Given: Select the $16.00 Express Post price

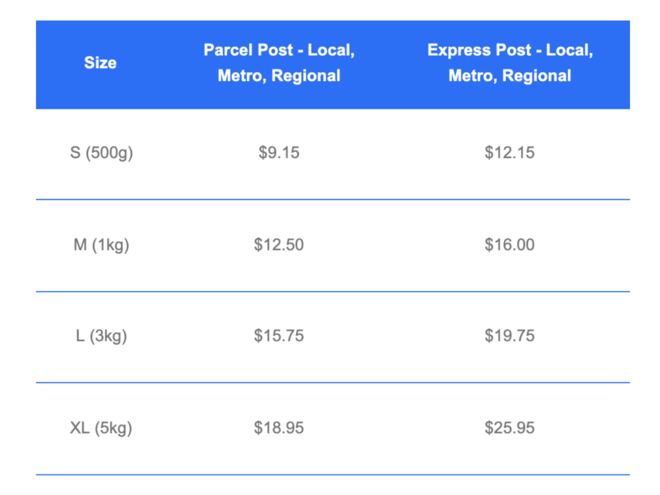Looking at the screenshot, I should point(509,245).
